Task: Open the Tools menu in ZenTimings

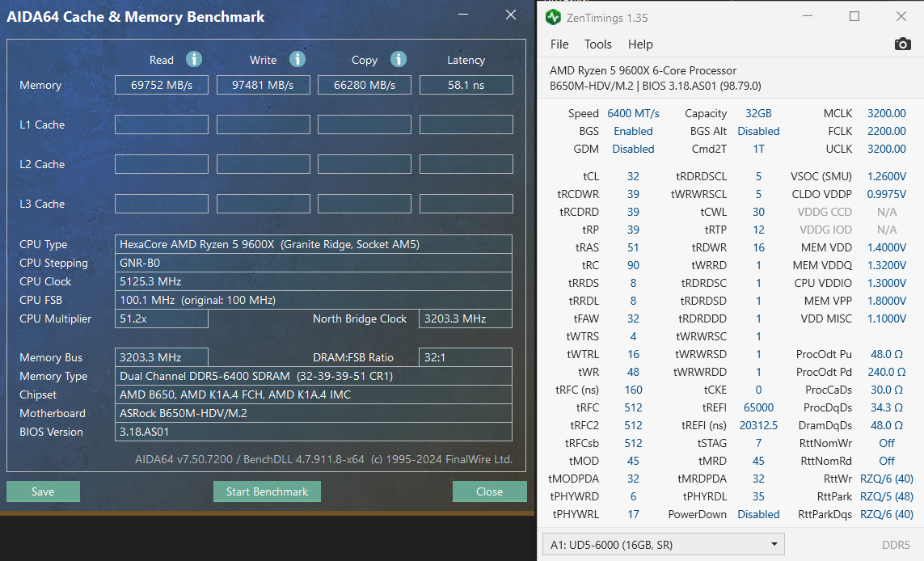Action: (x=597, y=44)
